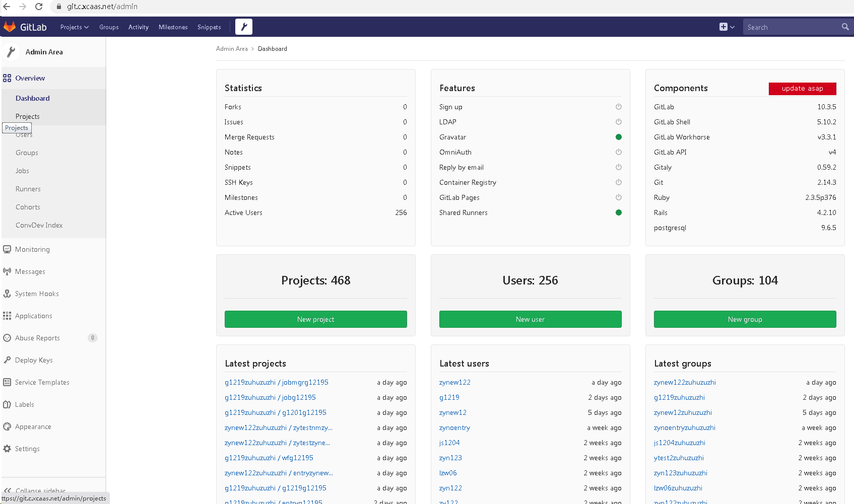
Task: Click the Admin Area wrench avatar
Action: (11, 52)
